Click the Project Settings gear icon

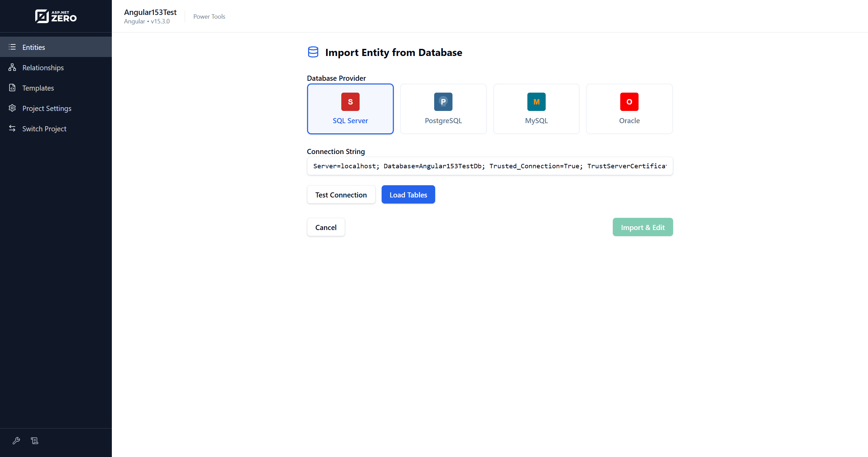point(12,108)
